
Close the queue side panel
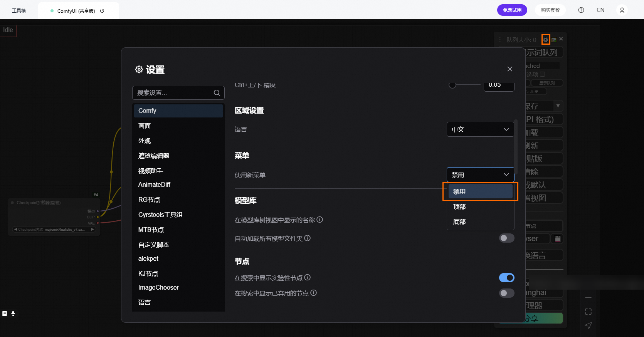pos(561,39)
